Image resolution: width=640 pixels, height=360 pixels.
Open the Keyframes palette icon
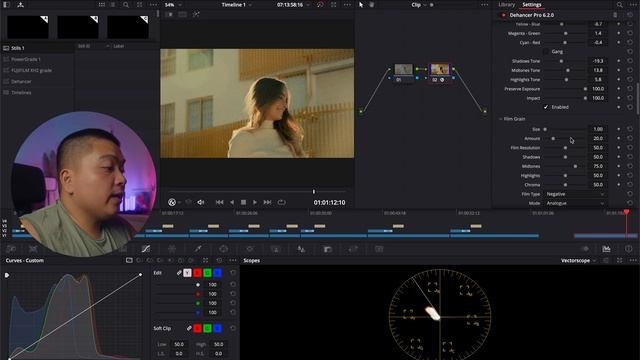(585, 249)
